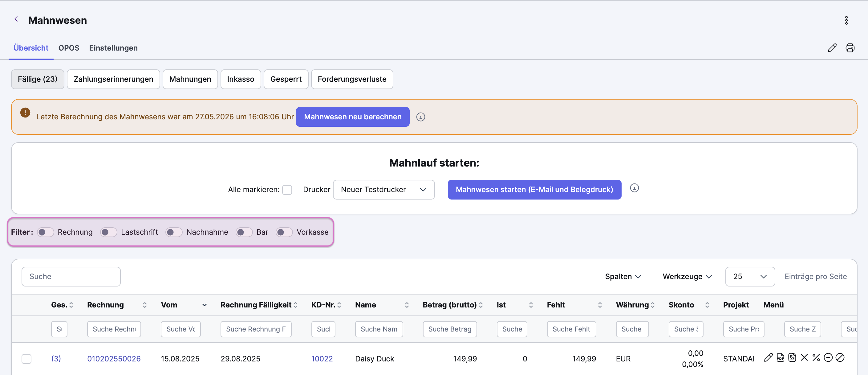The width and height of the screenshot is (868, 375).
Task: Show info next to Mahnwesen neu berechnen
Action: 420,117
